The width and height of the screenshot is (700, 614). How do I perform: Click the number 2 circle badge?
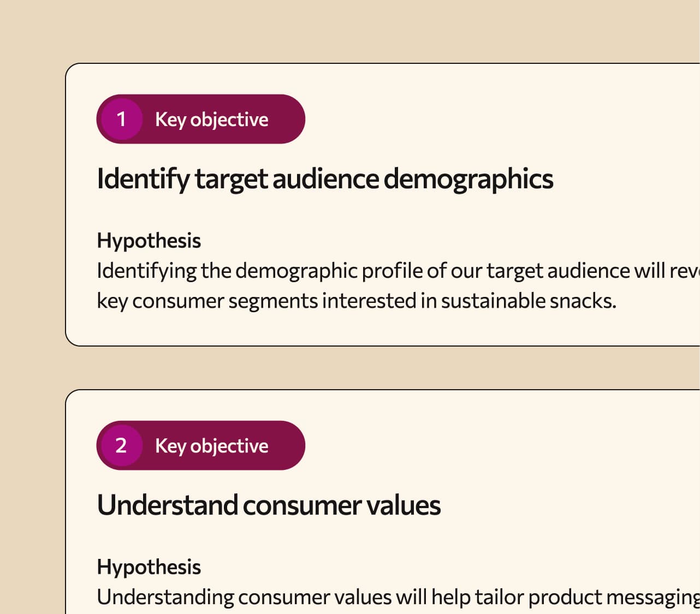pyautogui.click(x=121, y=445)
